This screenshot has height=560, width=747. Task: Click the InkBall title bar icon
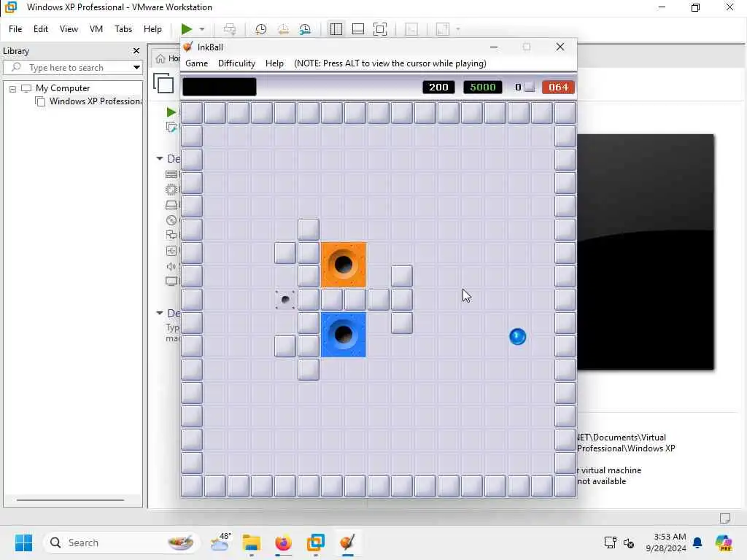coord(188,47)
